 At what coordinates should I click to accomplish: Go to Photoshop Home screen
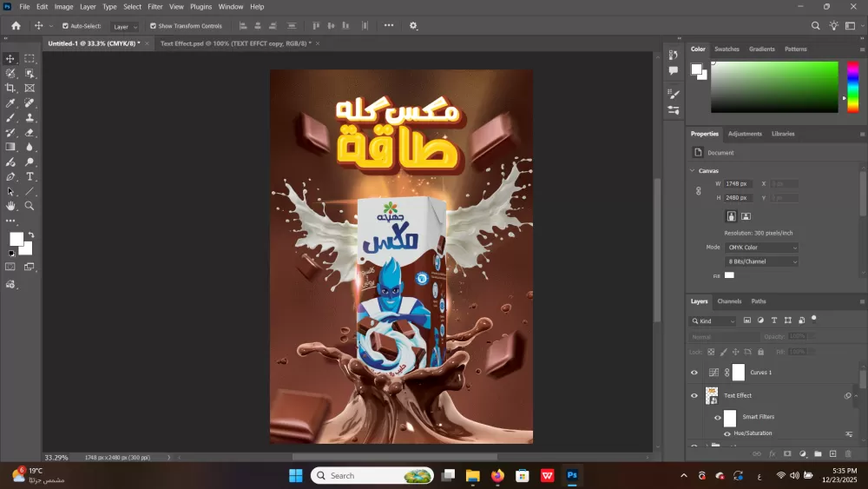[x=16, y=25]
